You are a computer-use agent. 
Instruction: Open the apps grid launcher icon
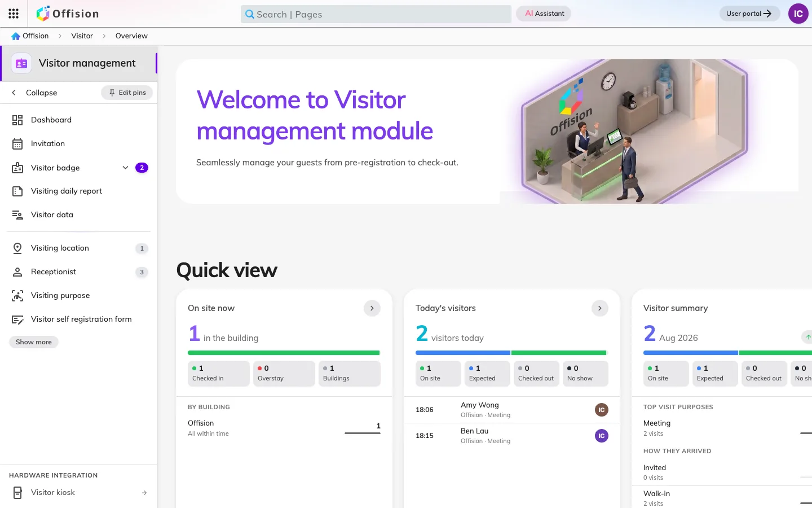point(14,14)
